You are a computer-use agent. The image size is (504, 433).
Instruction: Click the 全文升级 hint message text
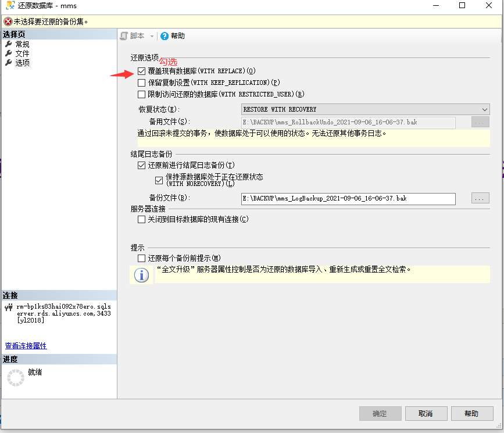pos(284,269)
